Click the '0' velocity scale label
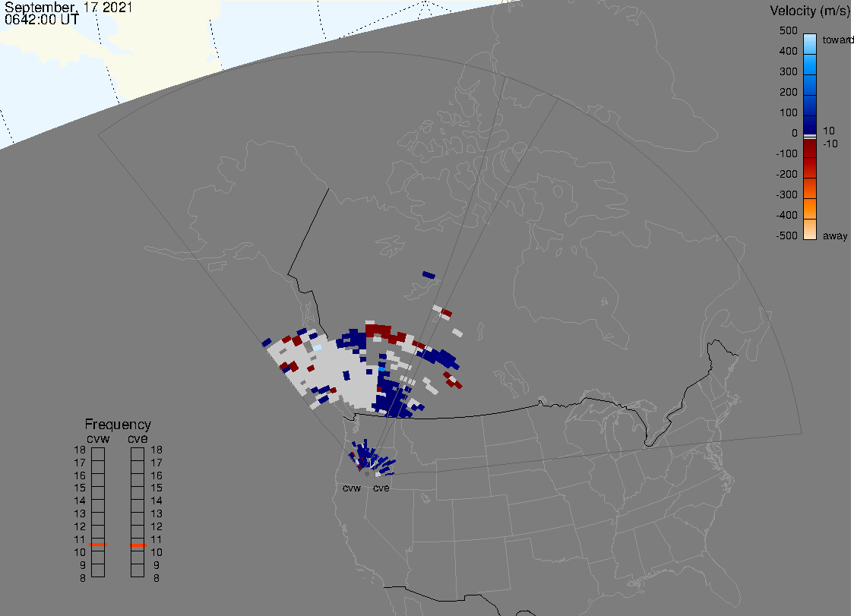Image resolution: width=854 pixels, height=616 pixels. (x=795, y=133)
